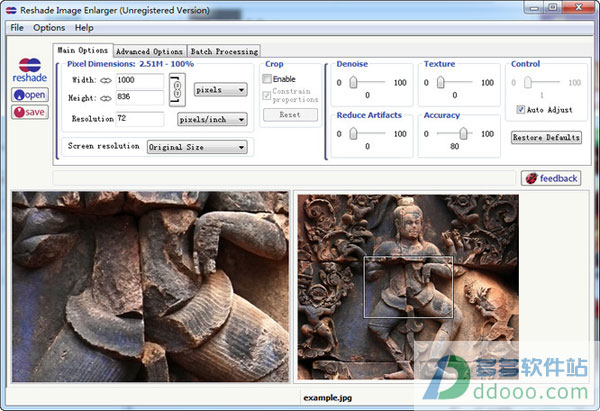Uncheck the Auto Adjust checkbox
The height and width of the screenshot is (411, 600).
pyautogui.click(x=520, y=110)
